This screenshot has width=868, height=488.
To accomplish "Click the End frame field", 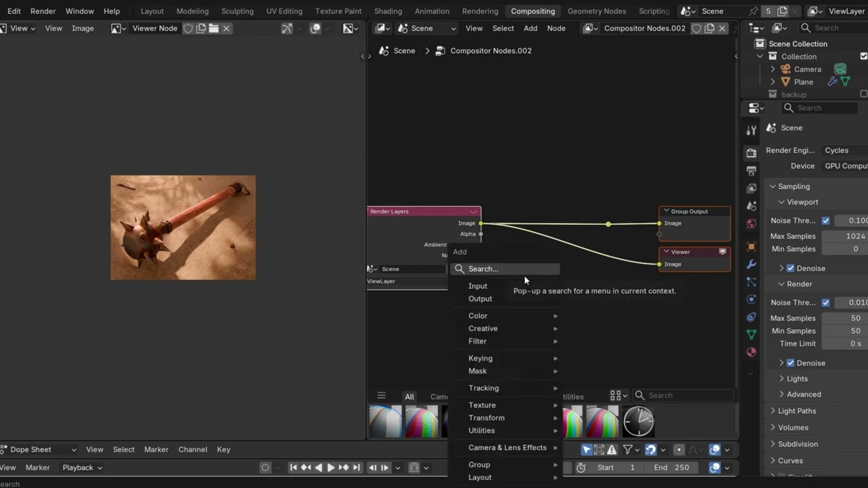I will (671, 468).
